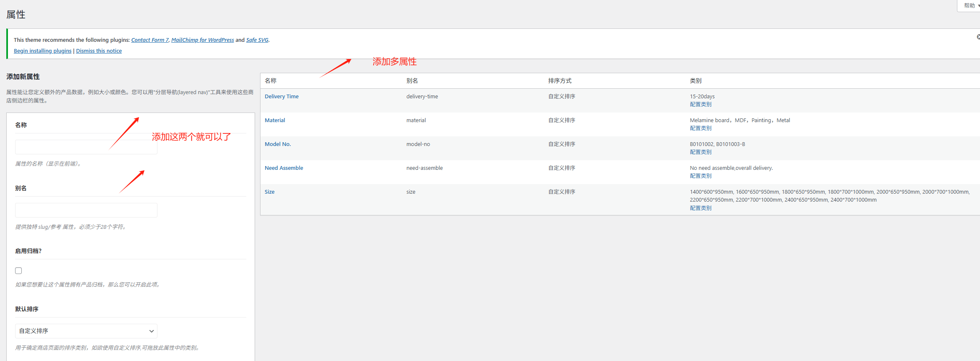Configure terms for Delivery Time via 配置类别
Viewport: 980px width, 361px height.
tap(700, 105)
